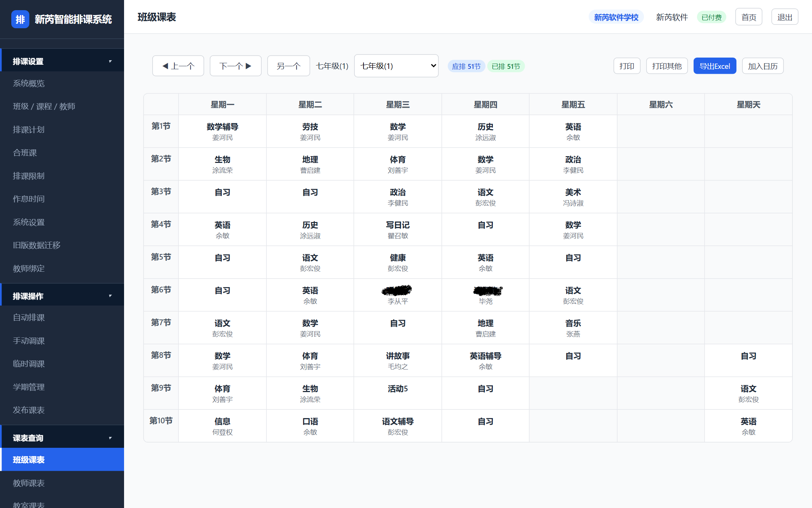
Task: Click the 打印 print button
Action: coord(627,66)
